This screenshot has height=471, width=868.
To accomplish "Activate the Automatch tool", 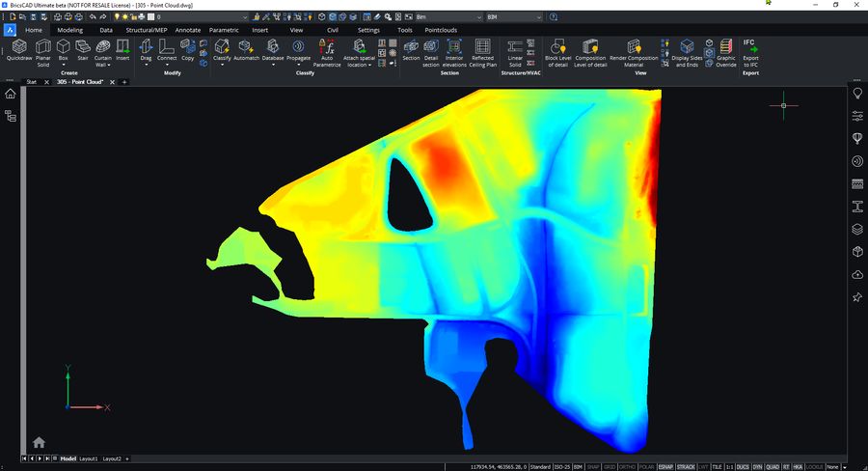I will 246,50.
